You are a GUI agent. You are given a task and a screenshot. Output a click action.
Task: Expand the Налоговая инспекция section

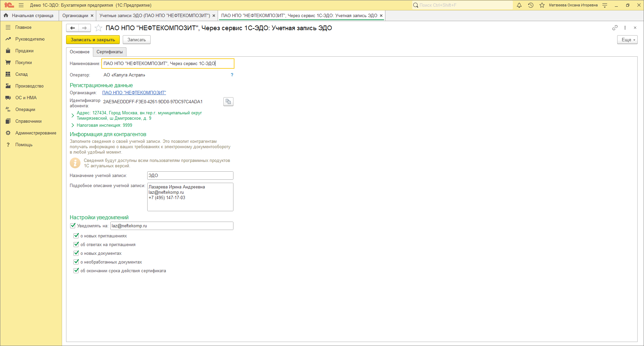72,125
